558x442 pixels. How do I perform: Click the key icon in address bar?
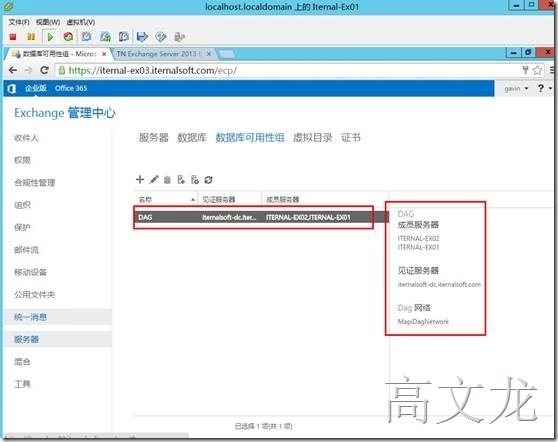point(526,70)
